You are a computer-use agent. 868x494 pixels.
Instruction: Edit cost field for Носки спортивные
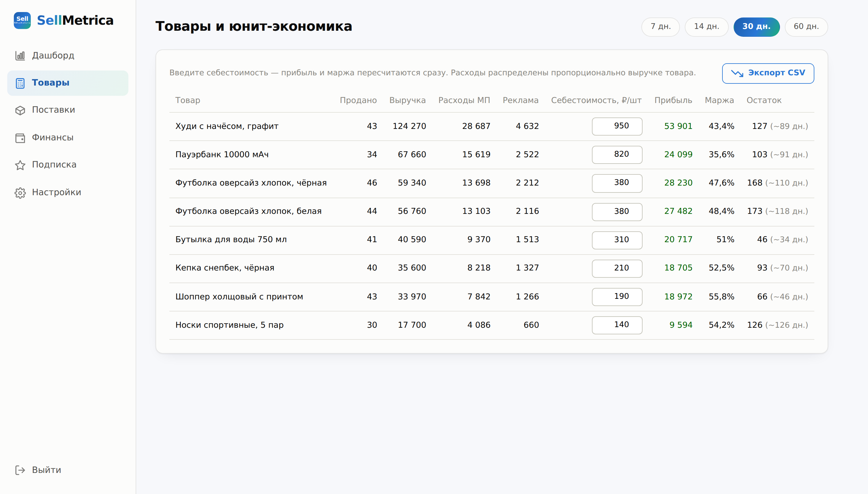click(617, 325)
